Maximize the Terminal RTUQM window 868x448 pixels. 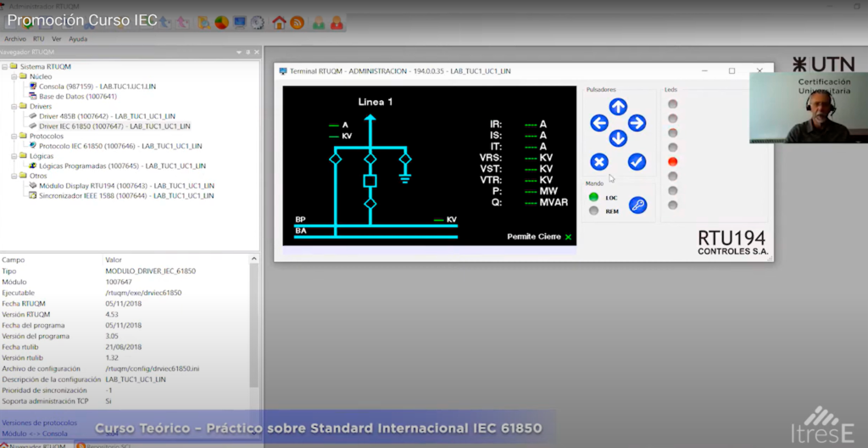pyautogui.click(x=732, y=71)
